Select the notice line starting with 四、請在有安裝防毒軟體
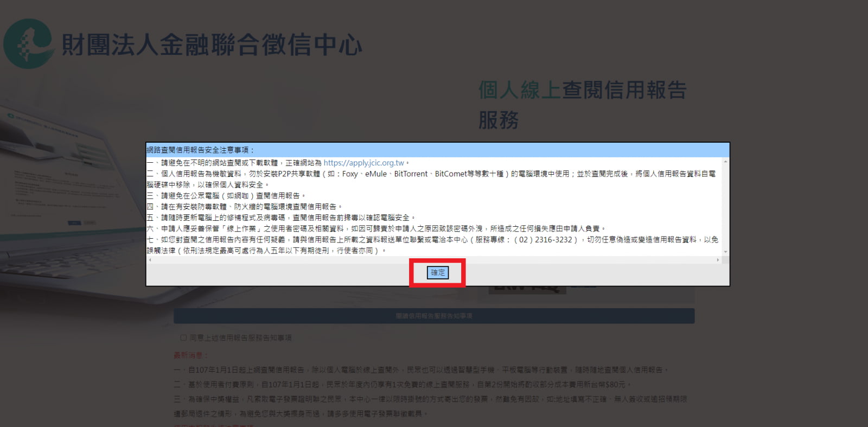This screenshot has width=868, height=427. point(245,207)
